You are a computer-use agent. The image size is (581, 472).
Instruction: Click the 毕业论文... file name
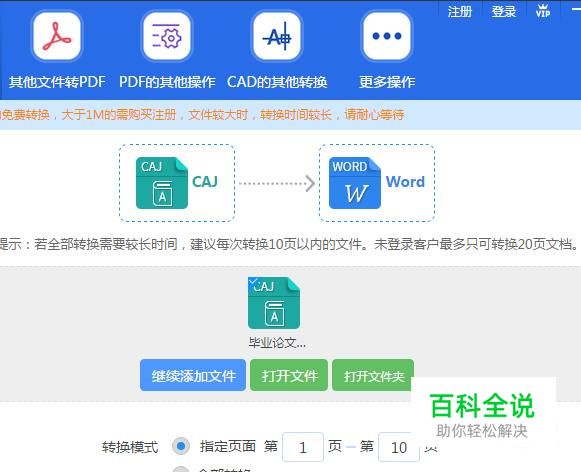tap(277, 343)
